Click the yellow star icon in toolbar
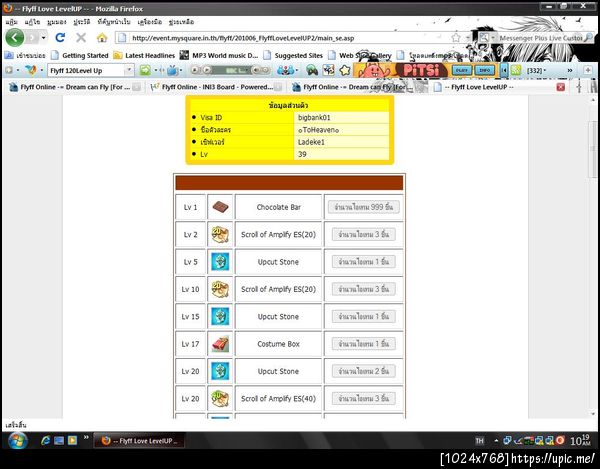 click(345, 70)
